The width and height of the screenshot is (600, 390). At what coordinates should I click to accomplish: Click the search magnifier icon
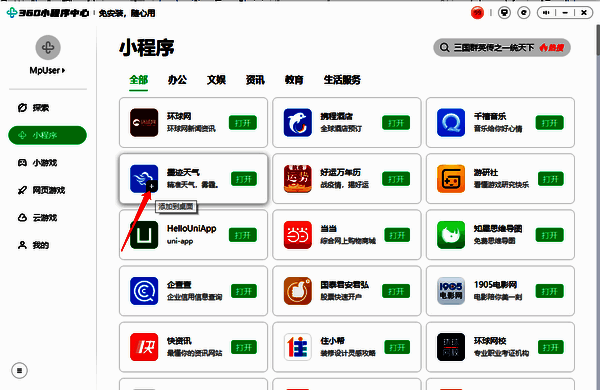click(x=444, y=47)
